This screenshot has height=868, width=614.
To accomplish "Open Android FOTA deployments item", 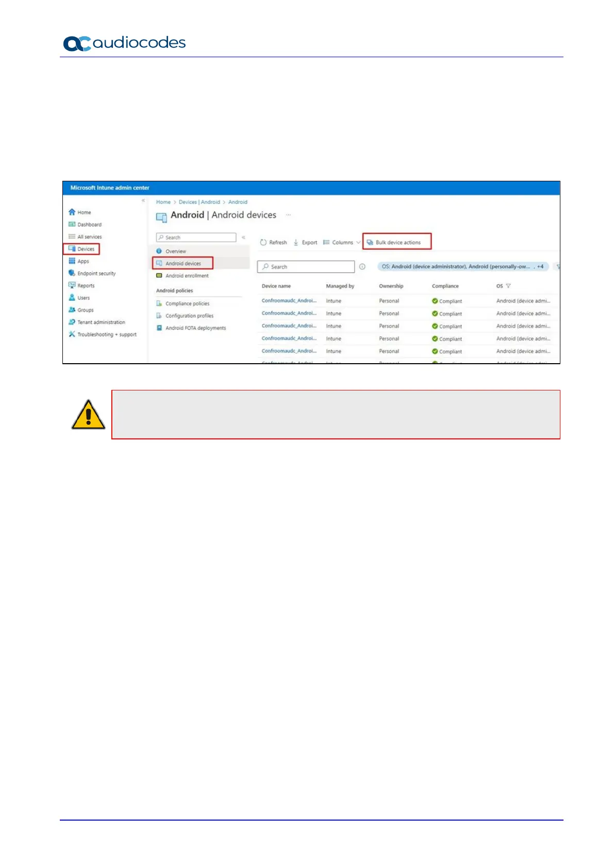I will (x=191, y=328).
